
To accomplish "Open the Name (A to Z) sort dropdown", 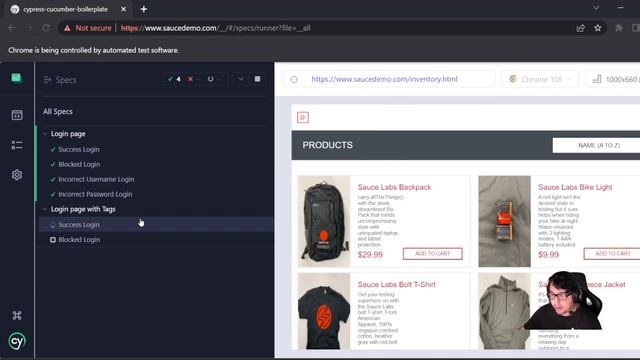I will [596, 145].
